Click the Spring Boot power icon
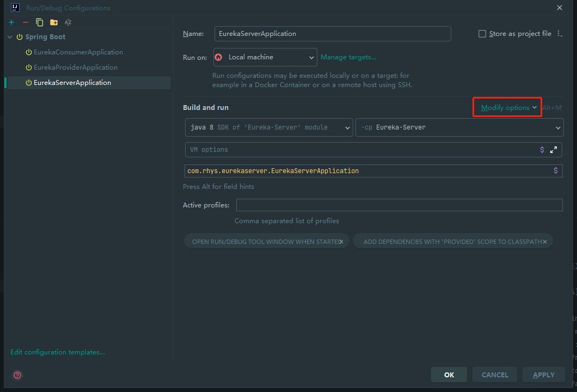The image size is (577, 392). (x=20, y=37)
